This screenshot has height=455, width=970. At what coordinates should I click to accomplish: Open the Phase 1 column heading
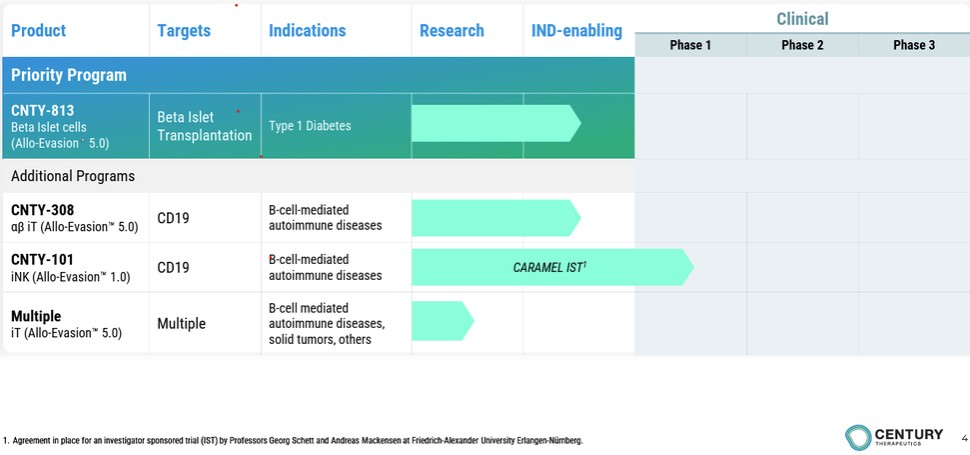click(690, 45)
